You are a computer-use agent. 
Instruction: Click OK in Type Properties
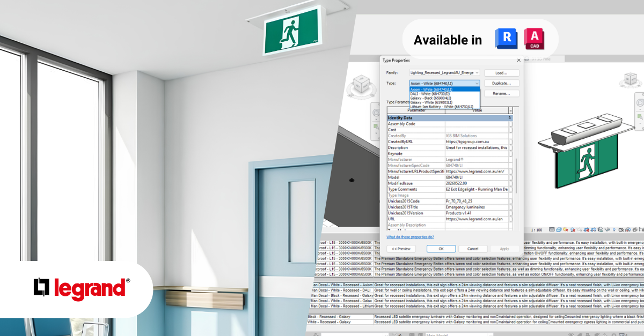pos(441,249)
